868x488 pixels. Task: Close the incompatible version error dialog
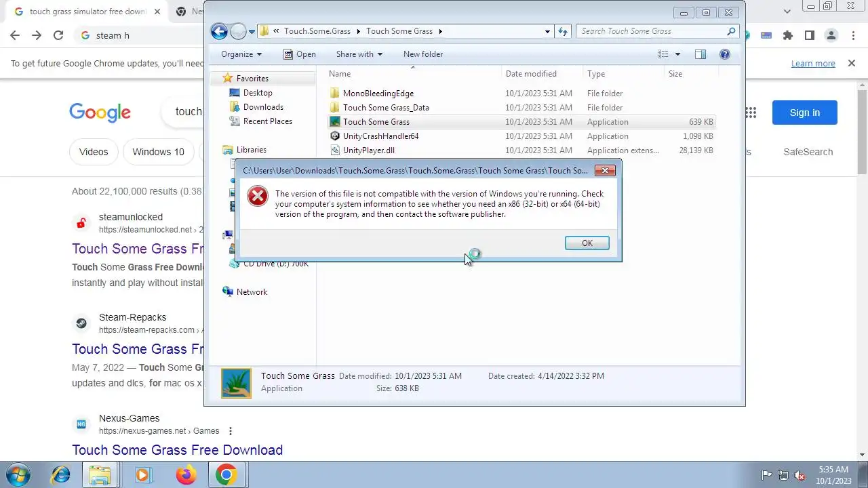[x=605, y=170]
